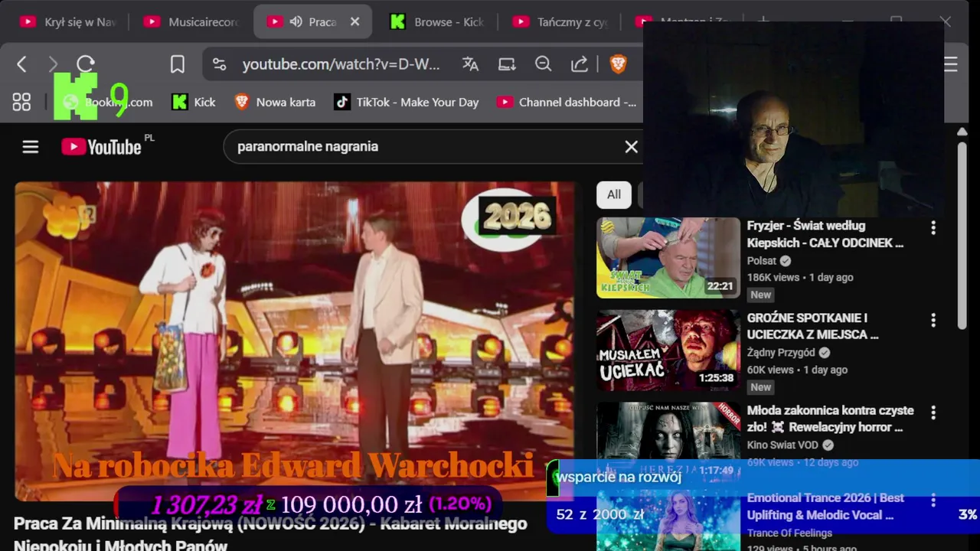Bookmark this page with the bookmark icon

[177, 64]
